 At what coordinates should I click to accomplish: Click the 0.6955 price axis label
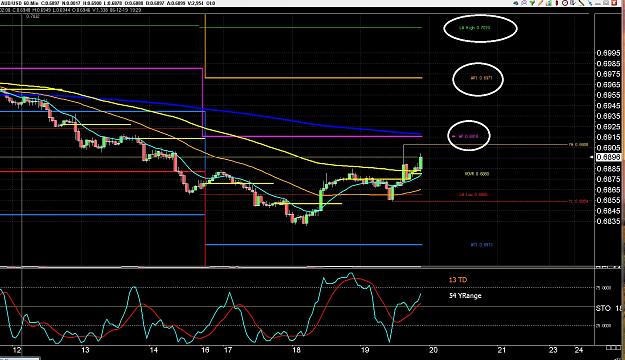point(608,95)
